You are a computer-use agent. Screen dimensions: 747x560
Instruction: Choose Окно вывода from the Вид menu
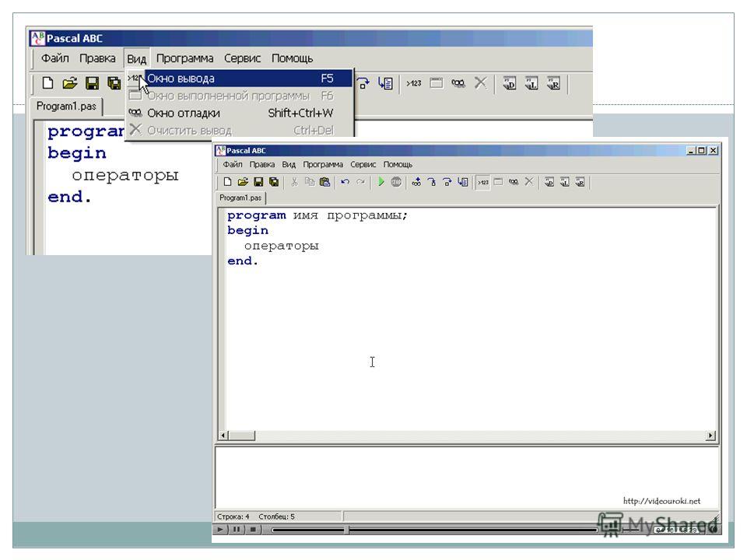(x=240, y=79)
